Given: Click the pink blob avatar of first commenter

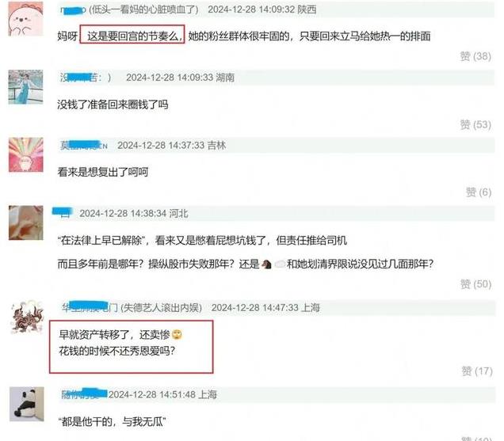Looking at the screenshot, I should click(x=25, y=19).
